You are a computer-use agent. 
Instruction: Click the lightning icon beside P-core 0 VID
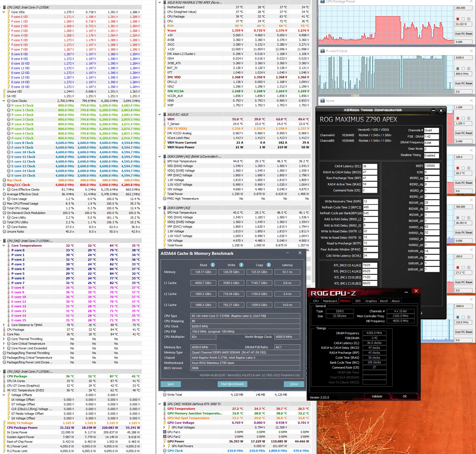(x=9, y=17)
